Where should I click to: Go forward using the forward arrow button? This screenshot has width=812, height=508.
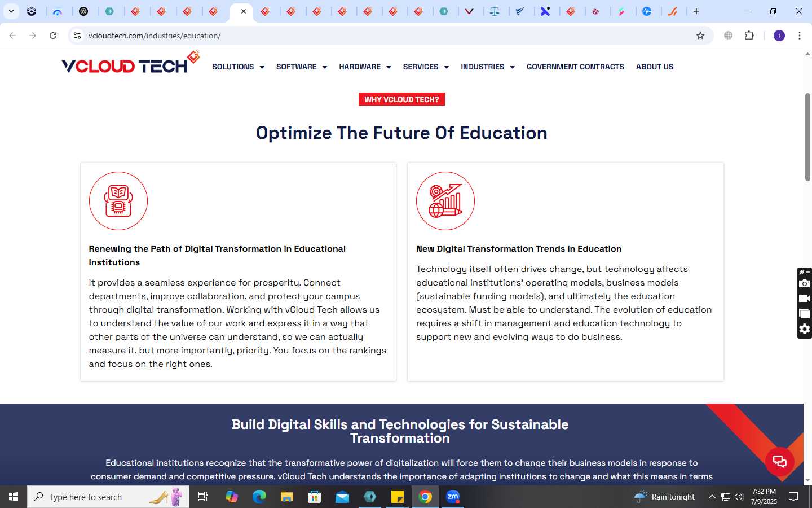click(33, 36)
